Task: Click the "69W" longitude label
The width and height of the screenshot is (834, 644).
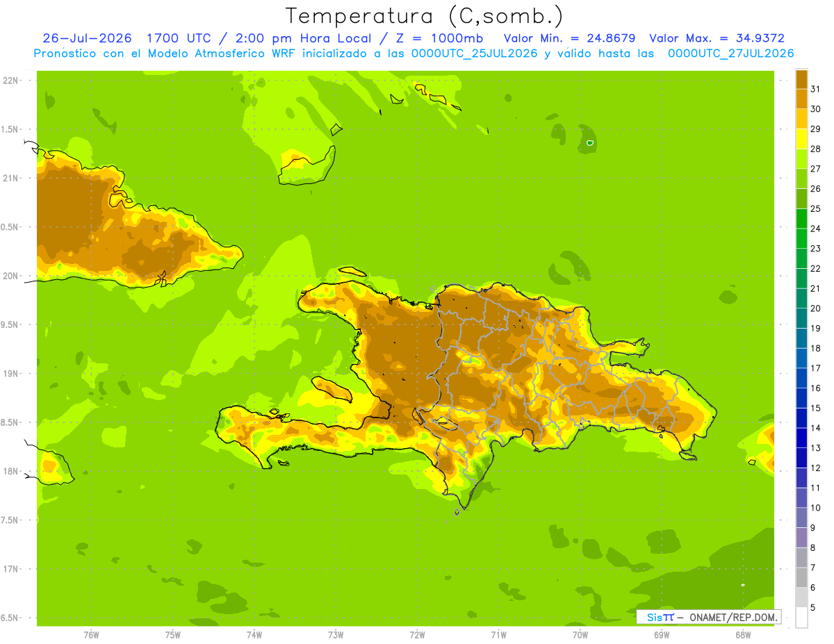Action: [662, 634]
